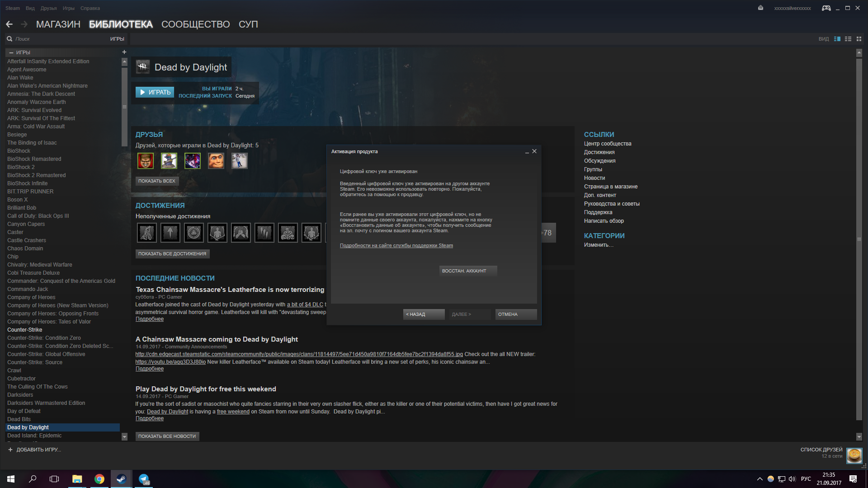Open the Steam support site details link
The image size is (868, 488).
(396, 245)
